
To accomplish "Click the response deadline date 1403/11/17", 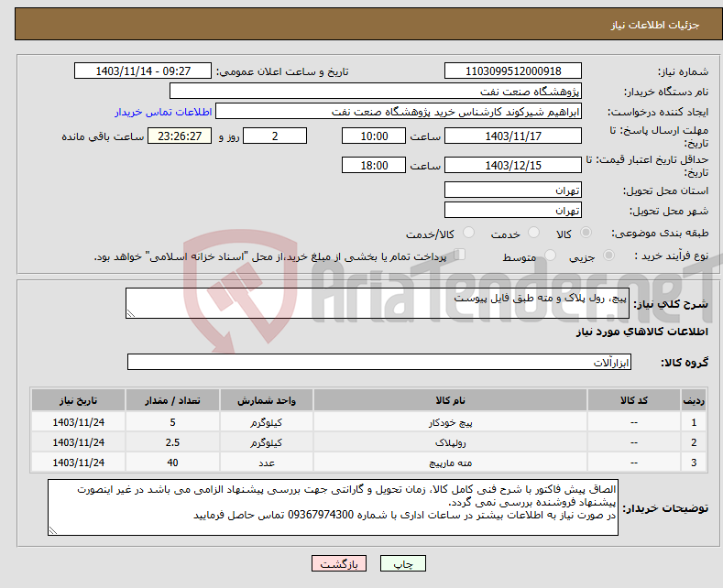I will coord(513,136).
